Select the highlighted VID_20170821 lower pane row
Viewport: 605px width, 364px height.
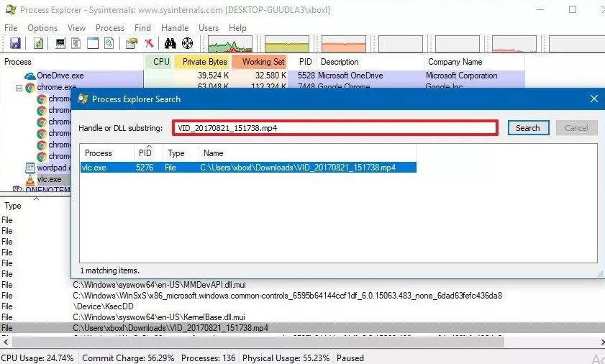302,328
